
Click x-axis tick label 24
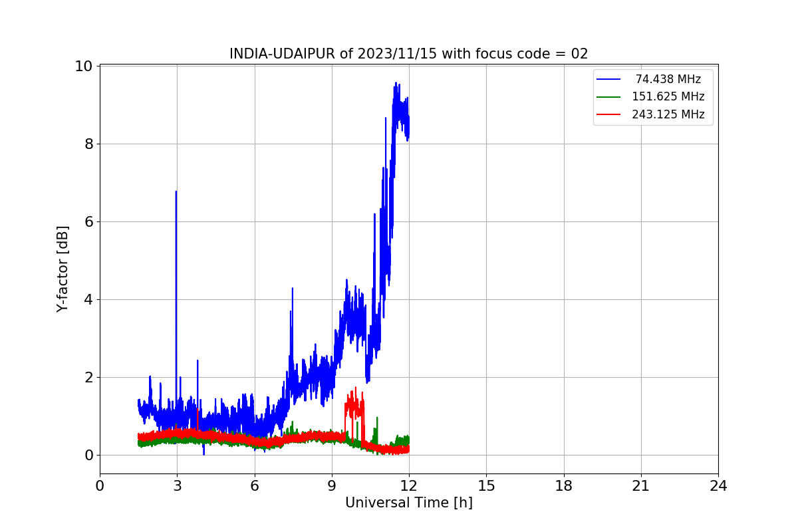tap(718, 486)
